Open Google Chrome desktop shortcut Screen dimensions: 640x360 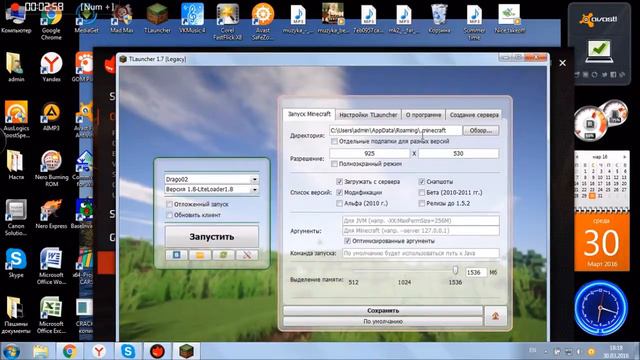click(51, 22)
